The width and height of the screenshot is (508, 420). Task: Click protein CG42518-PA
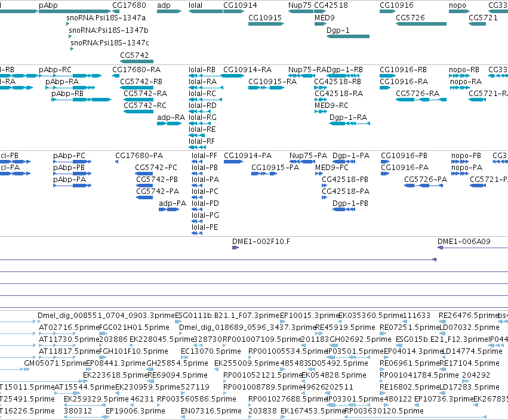(346, 192)
